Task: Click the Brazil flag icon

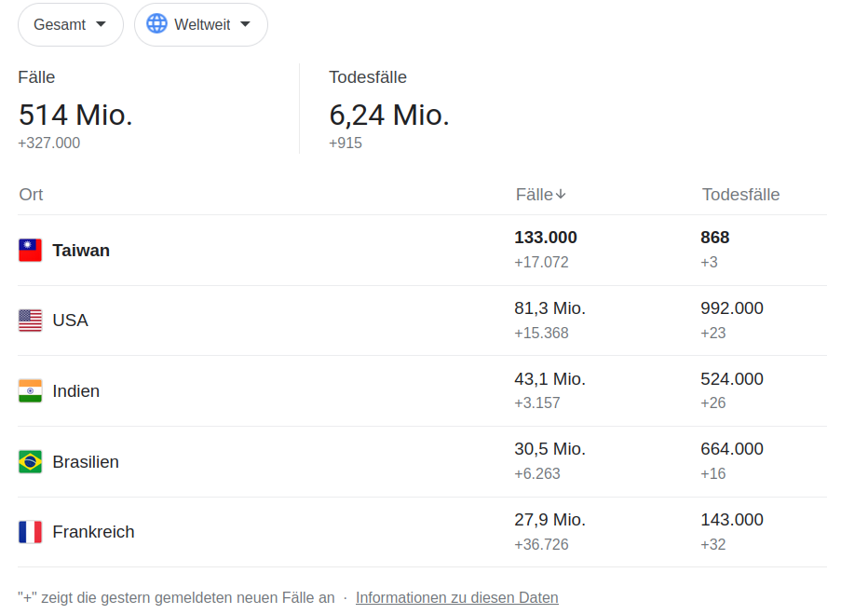Action: tap(30, 462)
